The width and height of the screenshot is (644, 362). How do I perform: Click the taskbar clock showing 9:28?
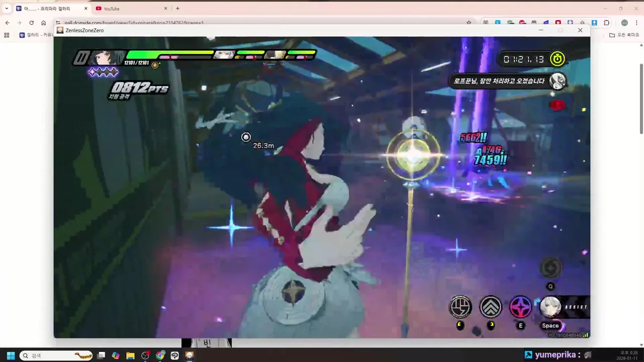pos(626,354)
